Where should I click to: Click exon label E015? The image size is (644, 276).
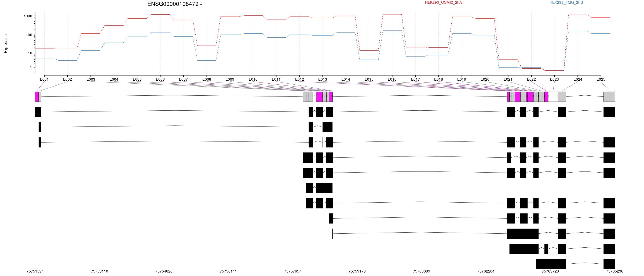click(369, 79)
